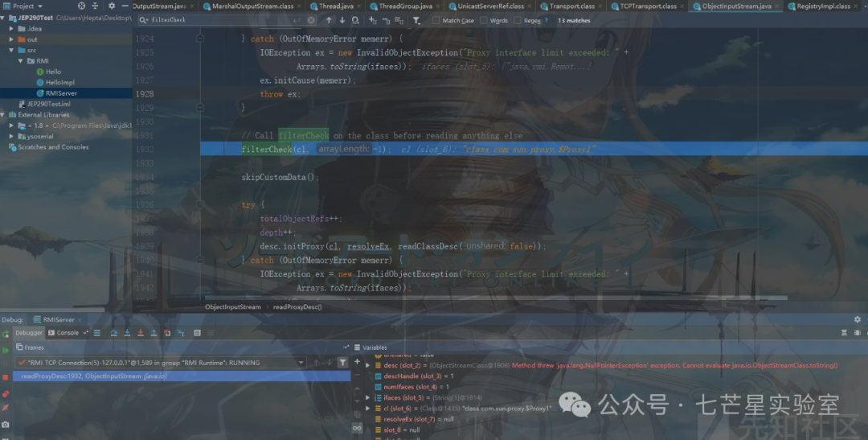
Task: Open search history dropdown magnifier
Action: coord(144,20)
